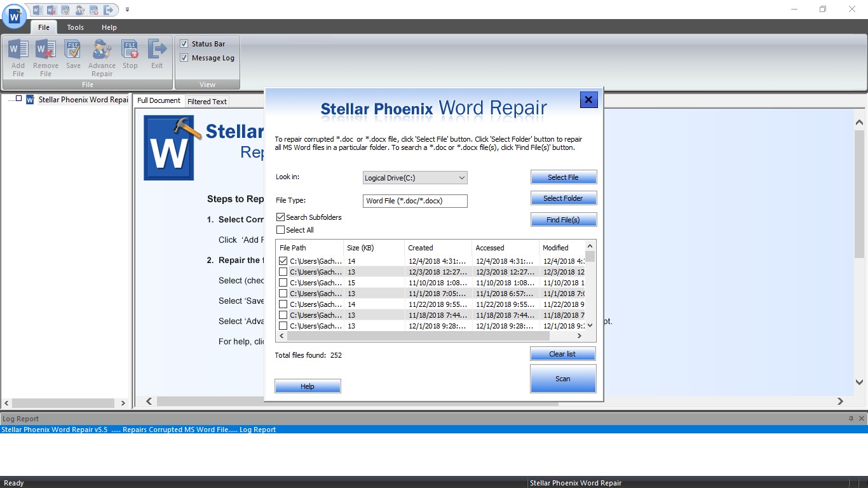The height and width of the screenshot is (488, 868).
Task: Click the Remove File ribbon icon
Action: (46, 58)
